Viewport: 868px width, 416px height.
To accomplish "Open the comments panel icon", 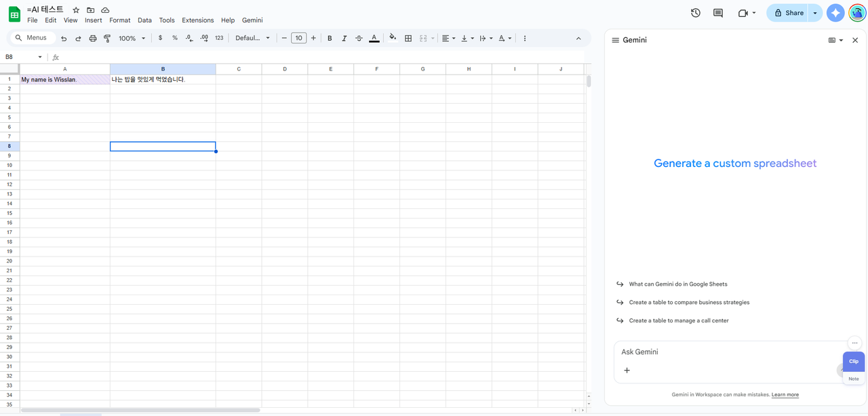I will pos(718,13).
